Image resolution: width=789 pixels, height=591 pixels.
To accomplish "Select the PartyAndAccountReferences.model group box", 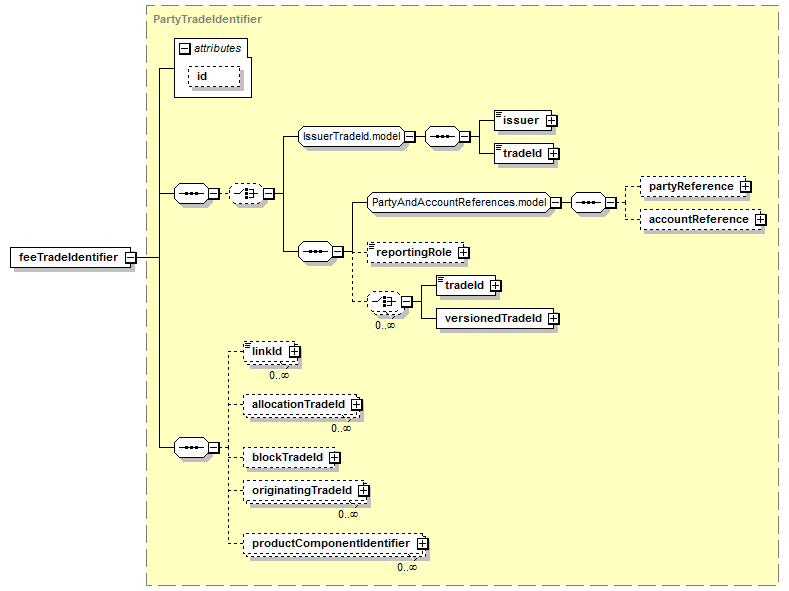I will pos(459,202).
